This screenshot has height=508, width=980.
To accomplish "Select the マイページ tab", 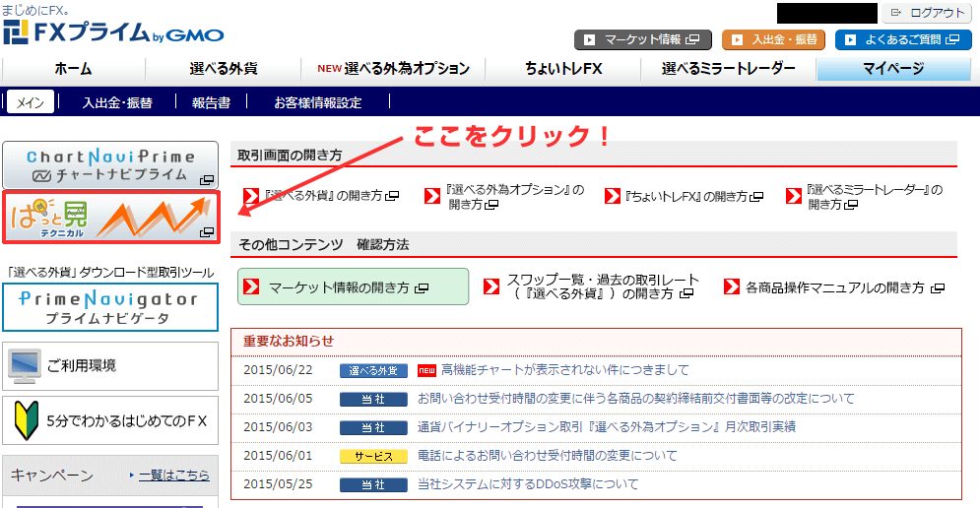I will click(x=893, y=69).
